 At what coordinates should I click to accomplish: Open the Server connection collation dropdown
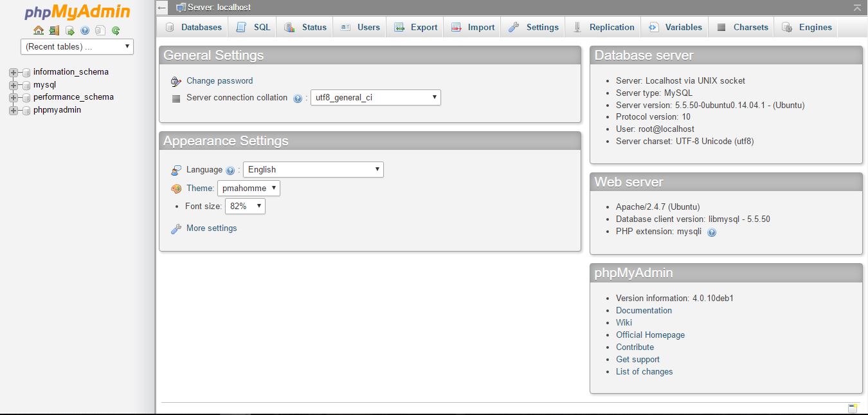point(375,98)
